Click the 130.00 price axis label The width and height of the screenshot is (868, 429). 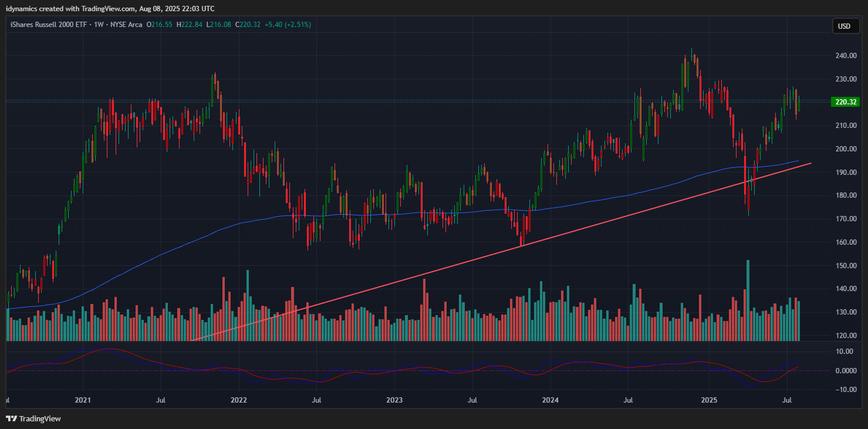point(846,312)
